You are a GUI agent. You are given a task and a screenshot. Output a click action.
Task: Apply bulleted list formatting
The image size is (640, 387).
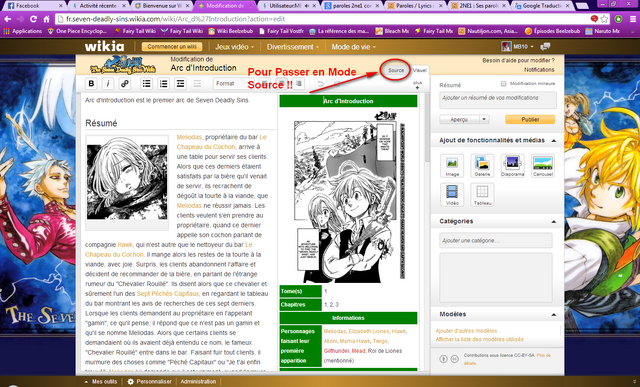coord(147,84)
